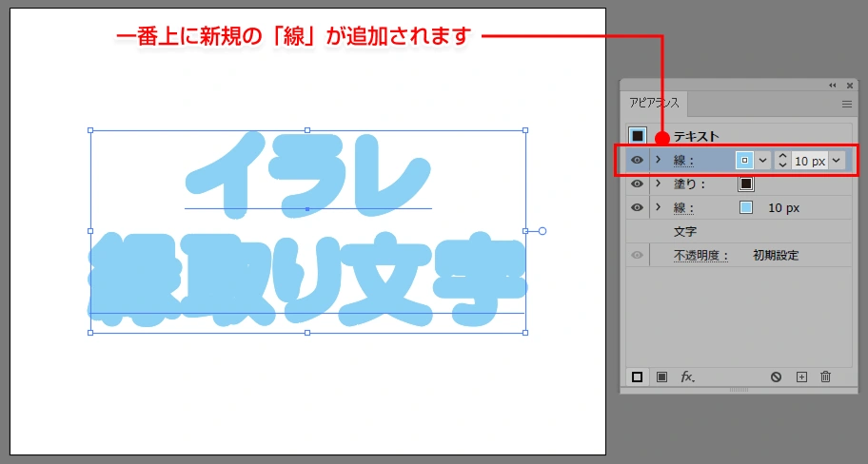Click the Duplicate Selected Item icon
Image resolution: width=868 pixels, height=464 pixels.
pyautogui.click(x=801, y=377)
